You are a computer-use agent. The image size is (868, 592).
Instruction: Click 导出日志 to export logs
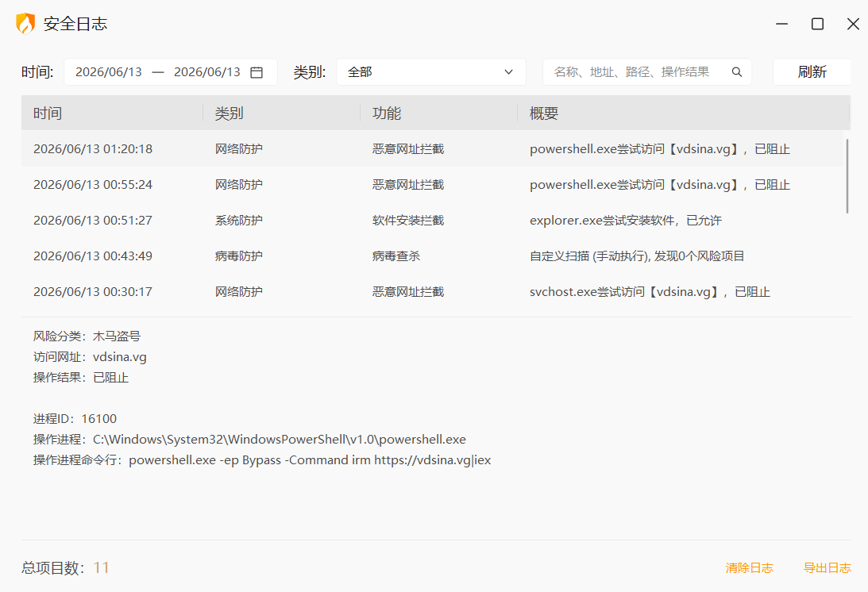pyautogui.click(x=827, y=567)
